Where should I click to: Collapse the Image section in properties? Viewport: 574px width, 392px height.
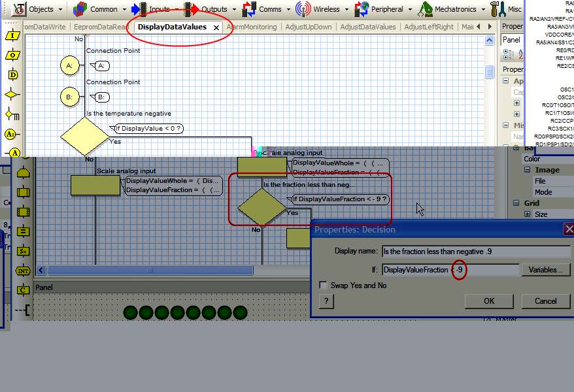(x=527, y=170)
